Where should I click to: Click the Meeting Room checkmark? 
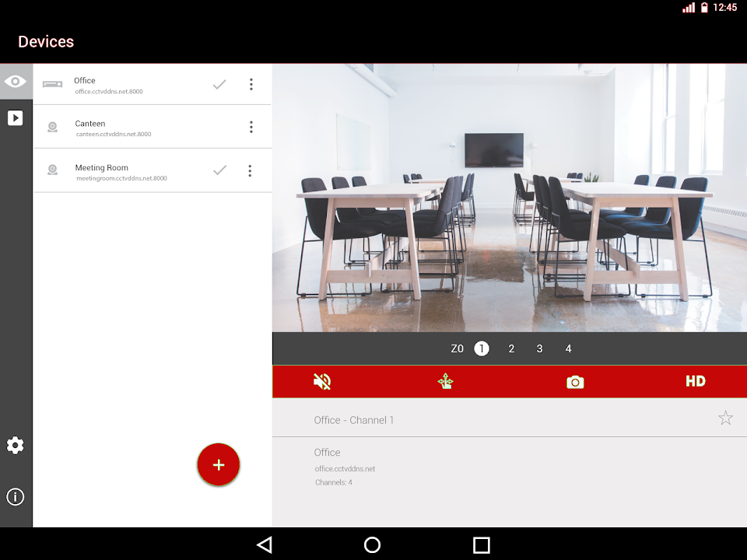point(220,170)
